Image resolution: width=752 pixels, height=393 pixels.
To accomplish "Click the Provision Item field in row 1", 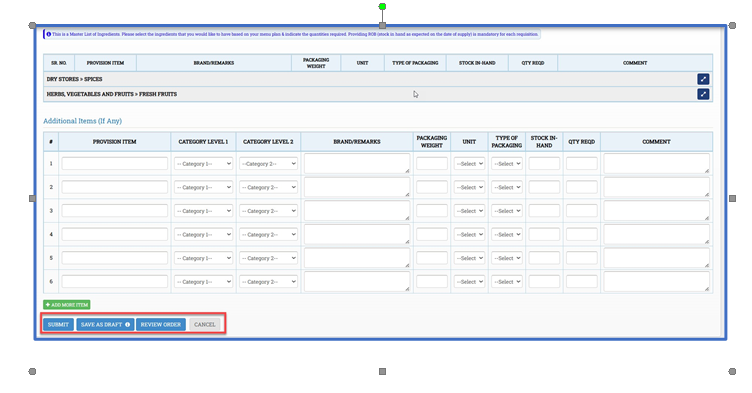I will point(115,164).
